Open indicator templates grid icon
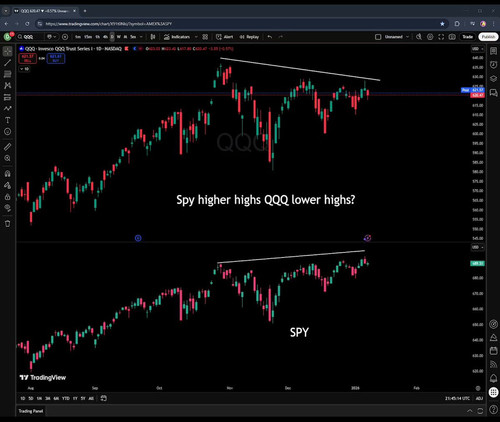Image resolution: width=500 pixels, height=422 pixels. [205, 37]
